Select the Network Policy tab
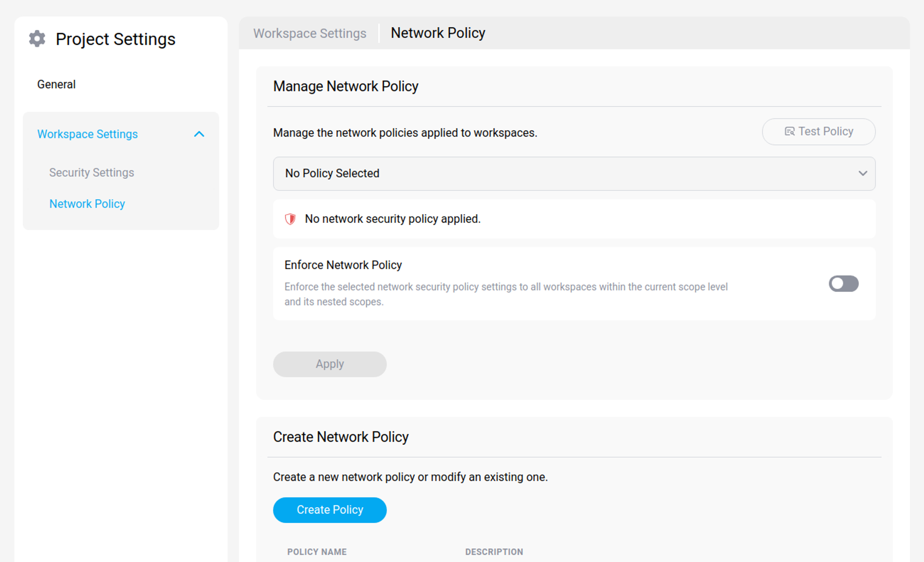This screenshot has height=562, width=924. pyautogui.click(x=438, y=33)
